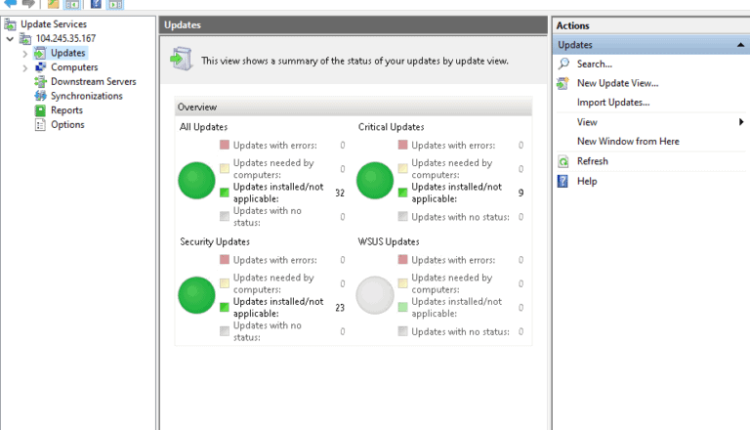750x430 pixels.
Task: Click the toolbar Help button icon
Action: click(x=97, y=4)
